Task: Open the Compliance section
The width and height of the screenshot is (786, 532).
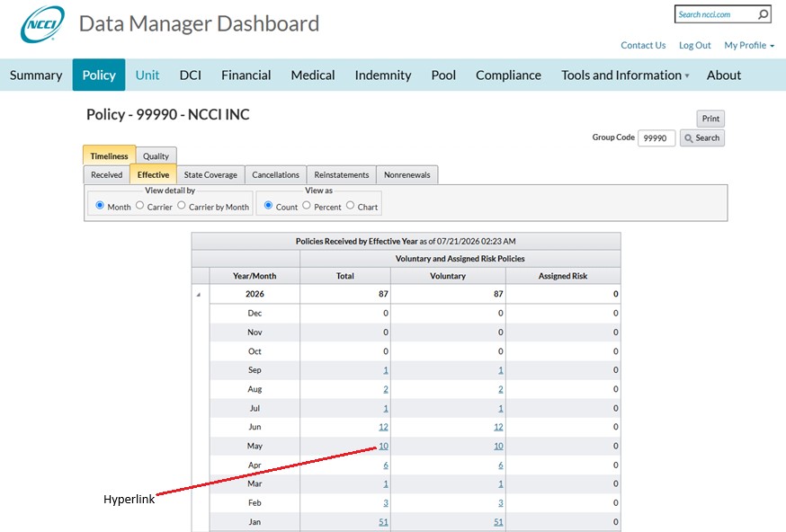Action: point(508,75)
